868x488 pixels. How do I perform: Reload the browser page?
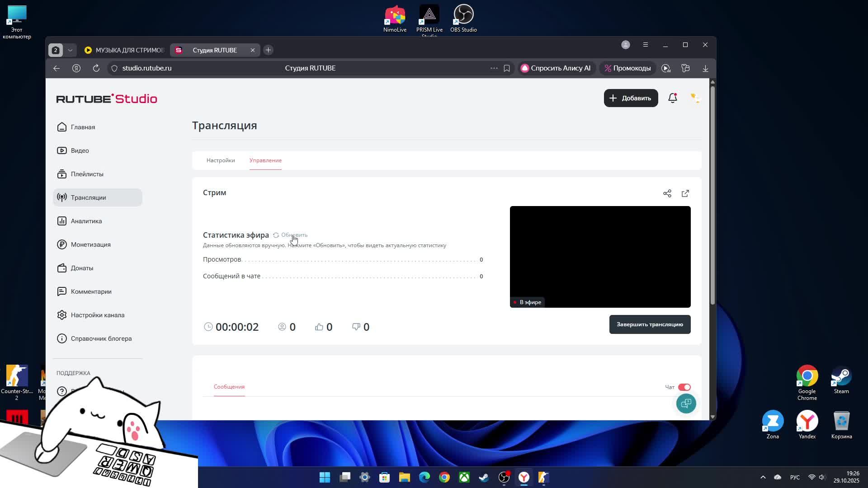[96, 68]
